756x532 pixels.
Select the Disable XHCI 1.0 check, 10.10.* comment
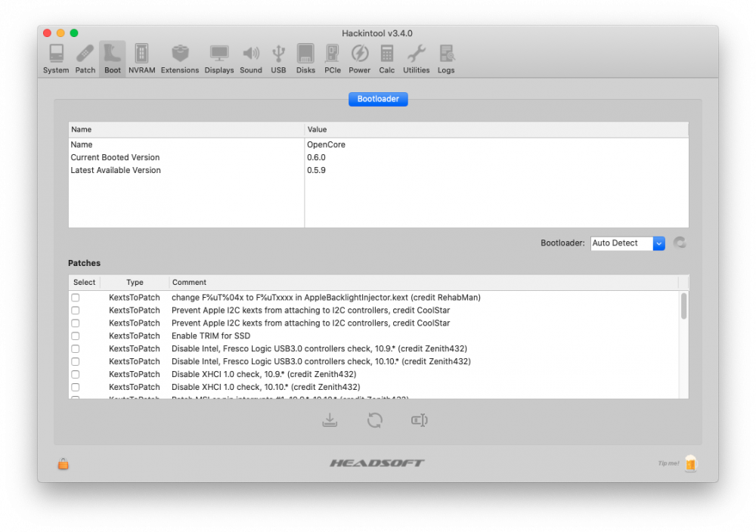point(265,387)
